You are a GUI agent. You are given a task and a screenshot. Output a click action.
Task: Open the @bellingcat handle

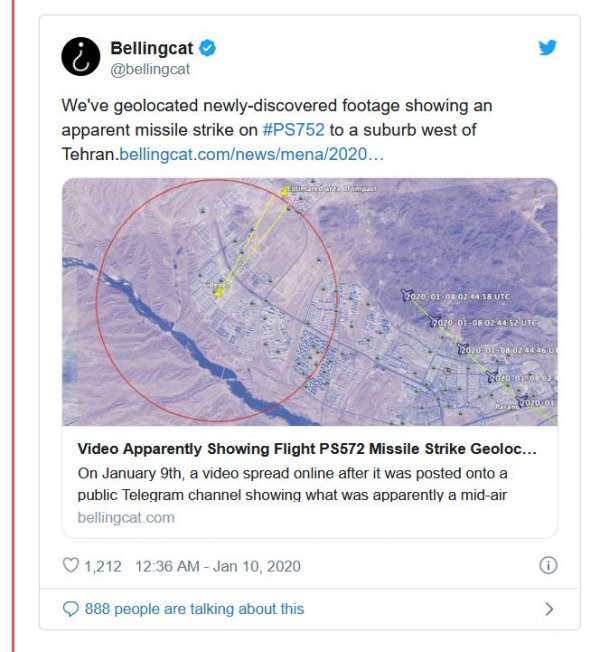[150, 69]
